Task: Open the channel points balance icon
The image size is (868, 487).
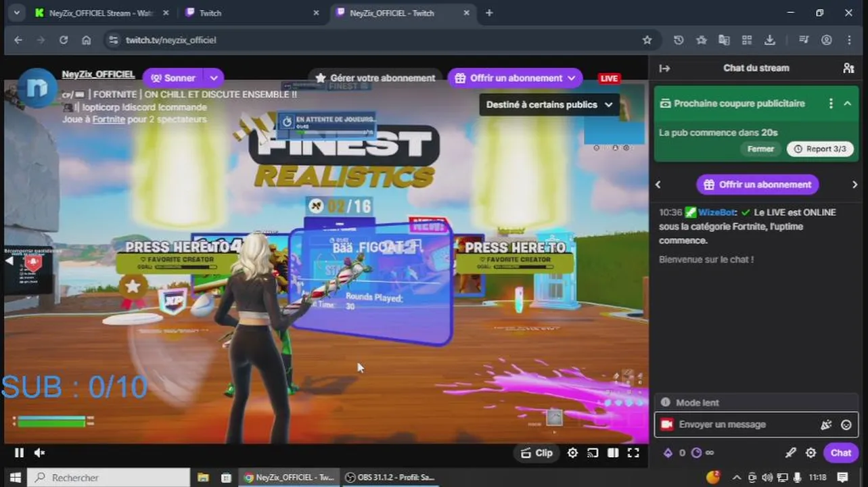Action: pyautogui.click(x=696, y=453)
